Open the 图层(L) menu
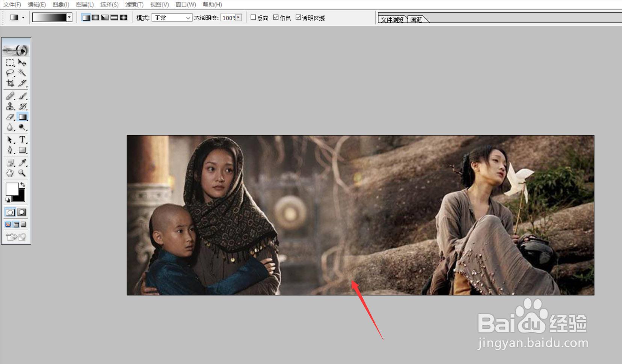 [x=85, y=5]
